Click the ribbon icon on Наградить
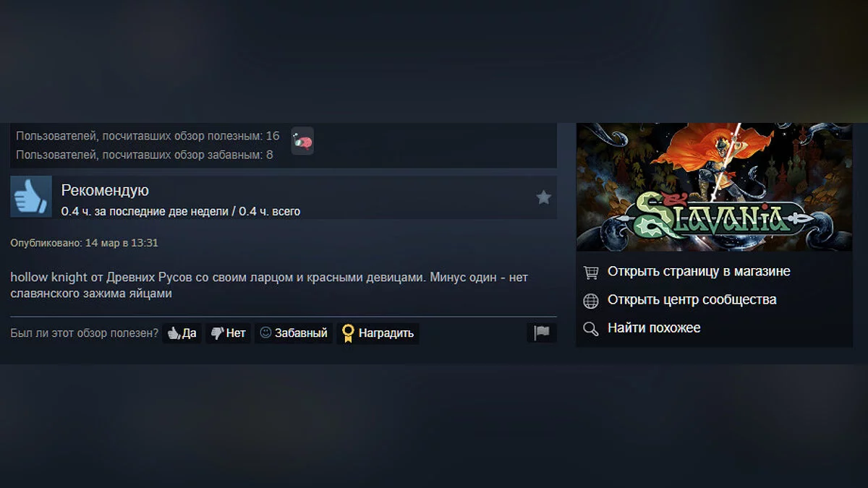 [x=348, y=333]
